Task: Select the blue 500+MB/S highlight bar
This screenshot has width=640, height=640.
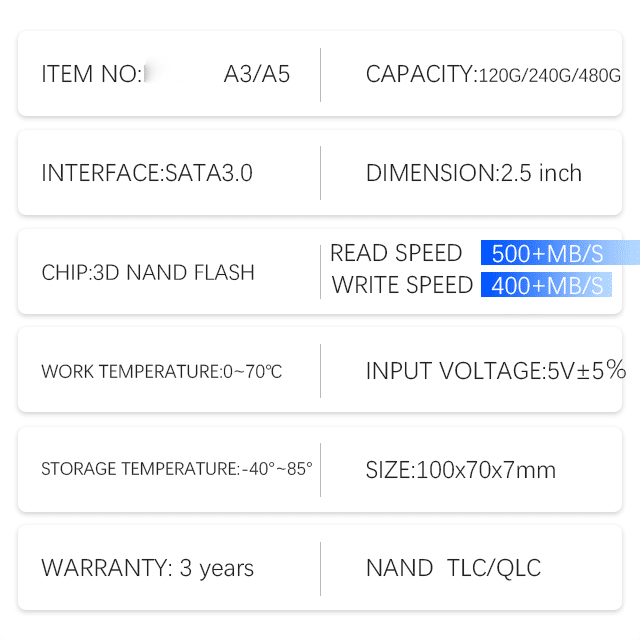Action: pyautogui.click(x=560, y=253)
